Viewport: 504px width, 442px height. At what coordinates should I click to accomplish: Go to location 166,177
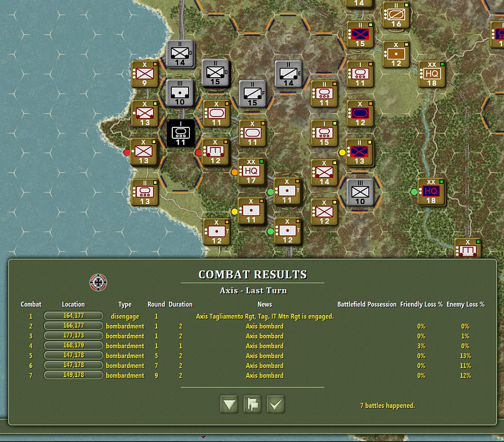point(73,326)
